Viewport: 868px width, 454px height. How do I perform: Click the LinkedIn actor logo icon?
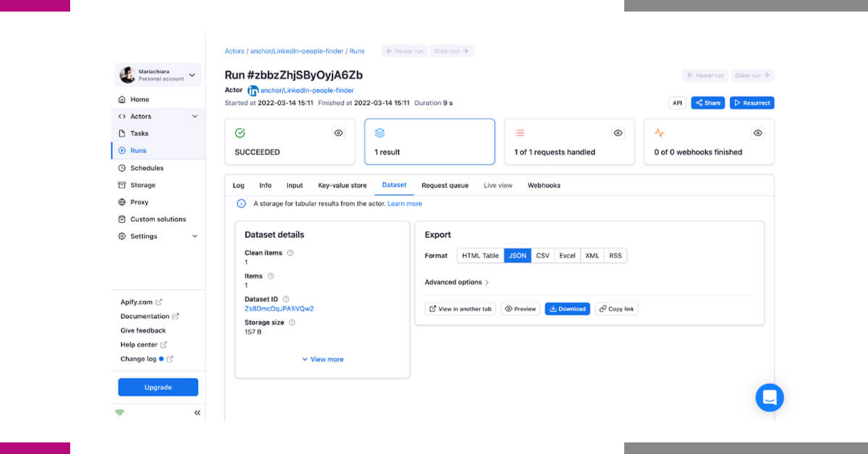pyautogui.click(x=253, y=90)
